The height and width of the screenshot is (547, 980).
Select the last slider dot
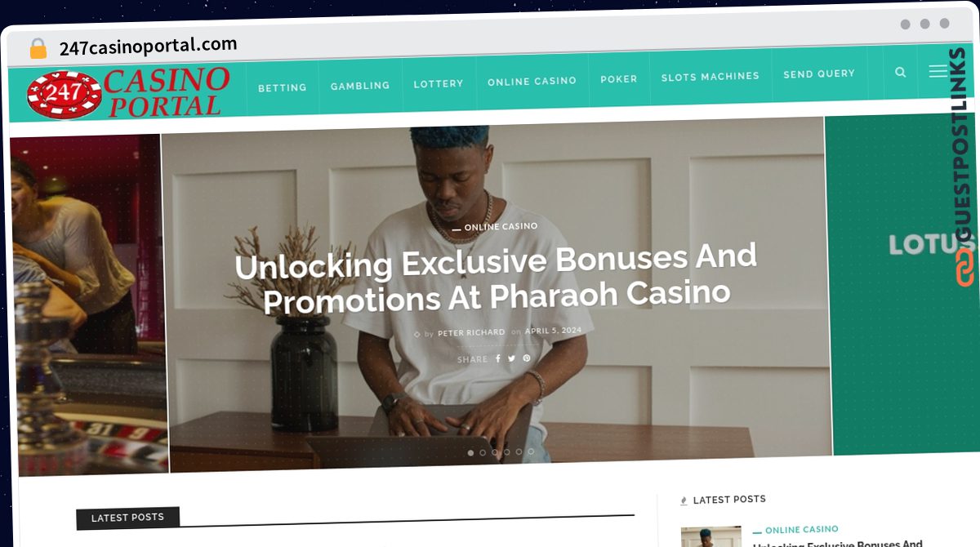(531, 451)
